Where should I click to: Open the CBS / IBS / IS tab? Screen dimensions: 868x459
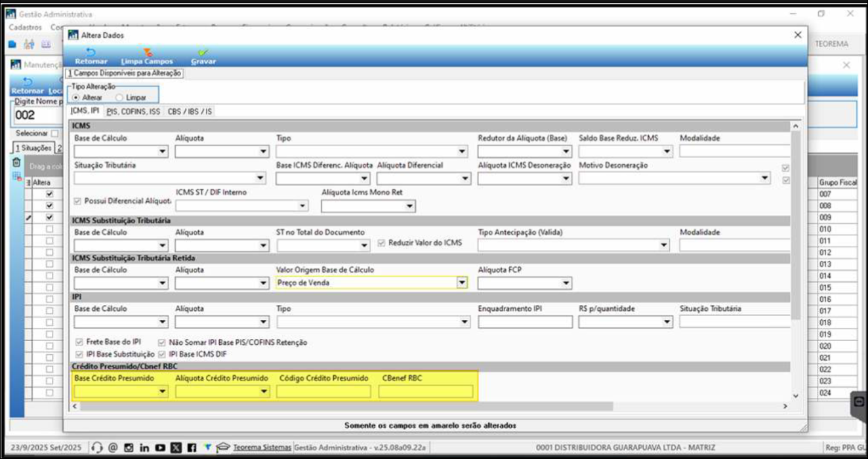[190, 111]
